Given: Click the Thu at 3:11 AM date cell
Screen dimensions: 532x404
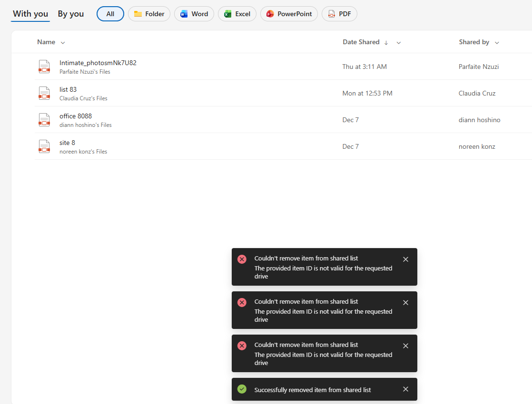Looking at the screenshot, I should (365, 67).
